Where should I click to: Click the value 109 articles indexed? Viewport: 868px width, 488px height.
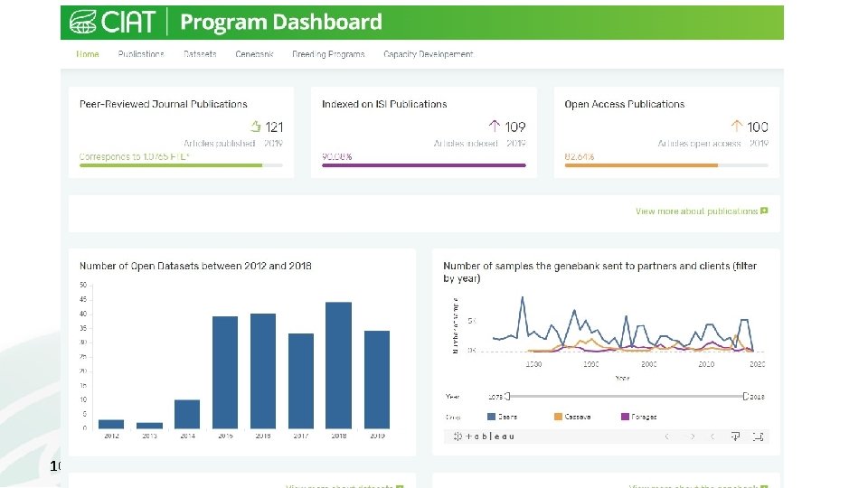[514, 127]
